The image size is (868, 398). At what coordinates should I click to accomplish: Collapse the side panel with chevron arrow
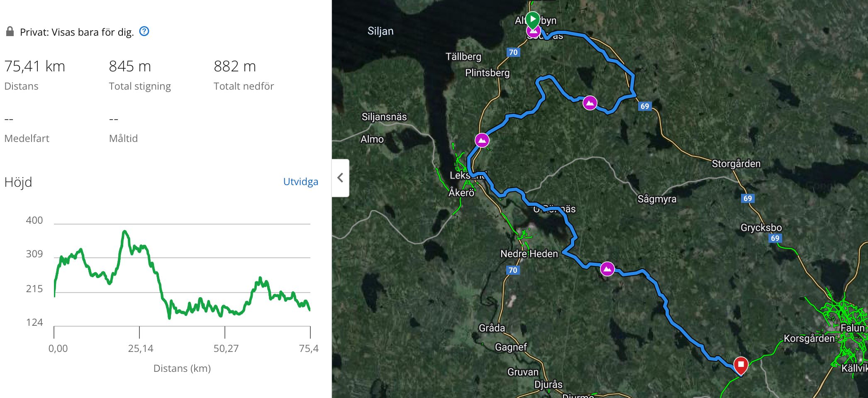[340, 178]
